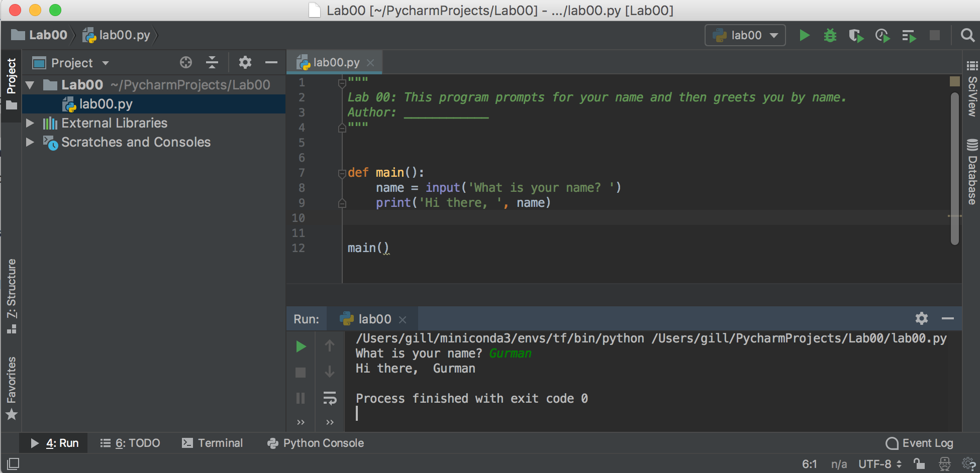The width and height of the screenshot is (980, 473).
Task: Open the SciView side panel
Action: [x=971, y=98]
